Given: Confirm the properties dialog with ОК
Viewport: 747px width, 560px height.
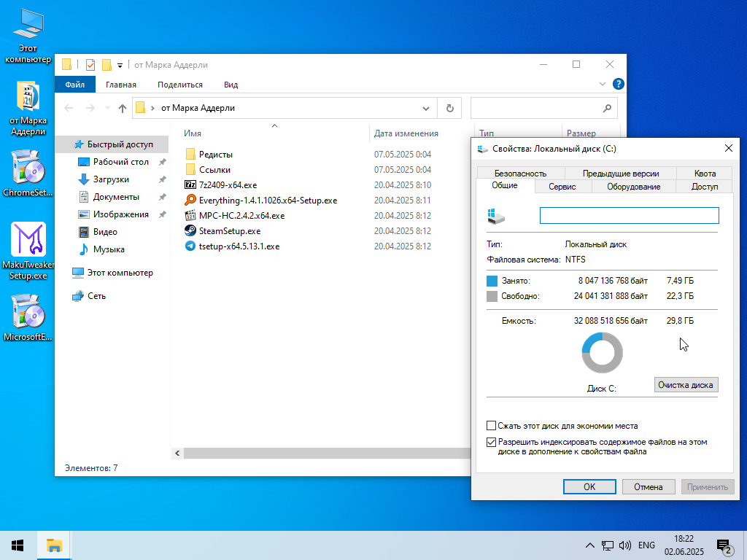Looking at the screenshot, I should tap(589, 486).
